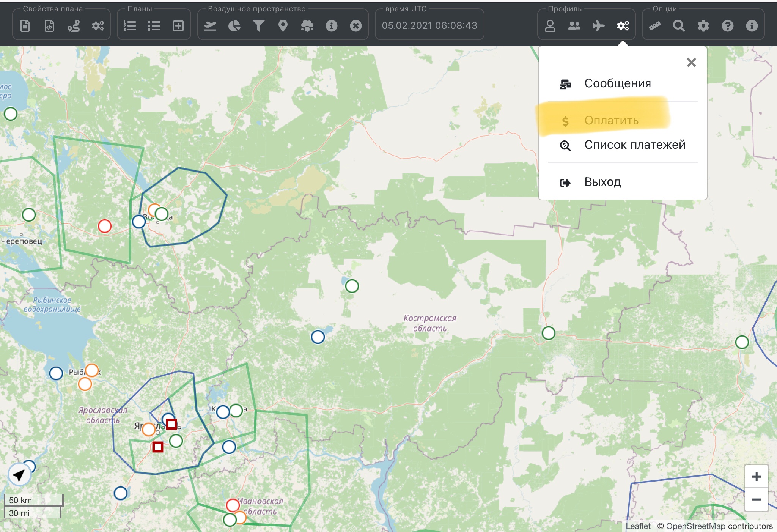Click the magnifier search icon in Опции

pyautogui.click(x=679, y=26)
